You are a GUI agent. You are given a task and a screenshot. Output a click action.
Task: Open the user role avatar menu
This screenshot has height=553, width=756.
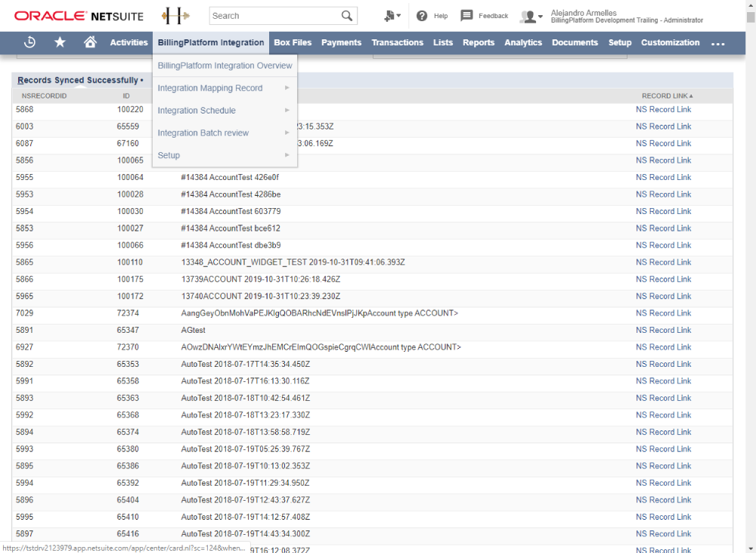coord(531,17)
